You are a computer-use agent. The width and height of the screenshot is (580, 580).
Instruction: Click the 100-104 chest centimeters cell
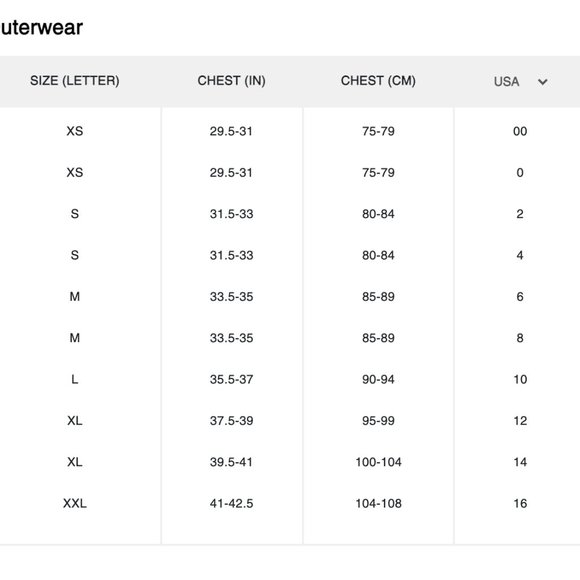click(x=378, y=462)
